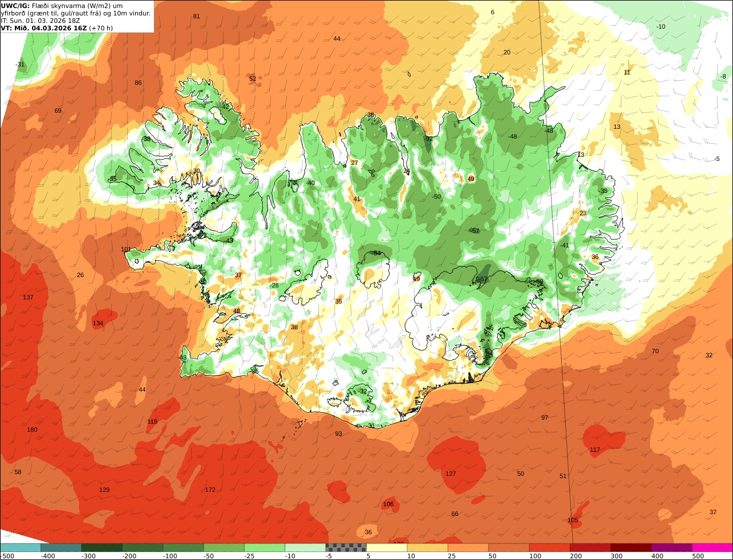The image size is (733, 560).
Task: Click the flux value '69' on the map
Action: tap(58, 111)
